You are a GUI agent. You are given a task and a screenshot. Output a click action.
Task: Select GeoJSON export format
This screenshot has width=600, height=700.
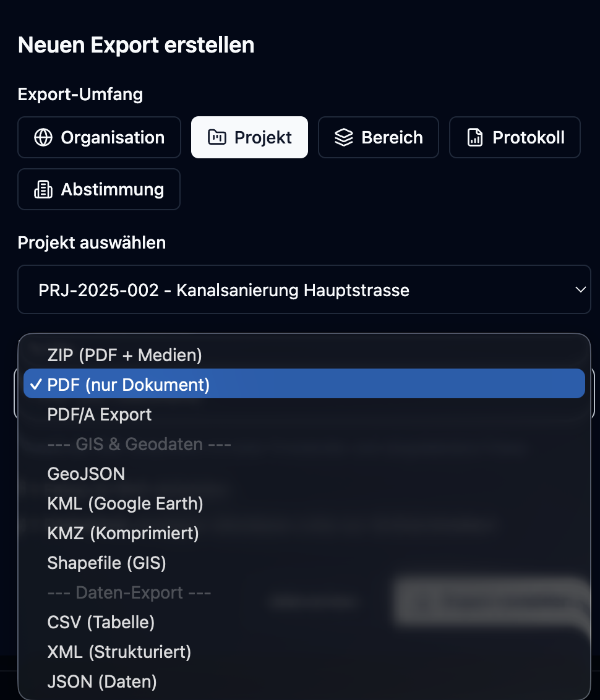pyautogui.click(x=86, y=474)
